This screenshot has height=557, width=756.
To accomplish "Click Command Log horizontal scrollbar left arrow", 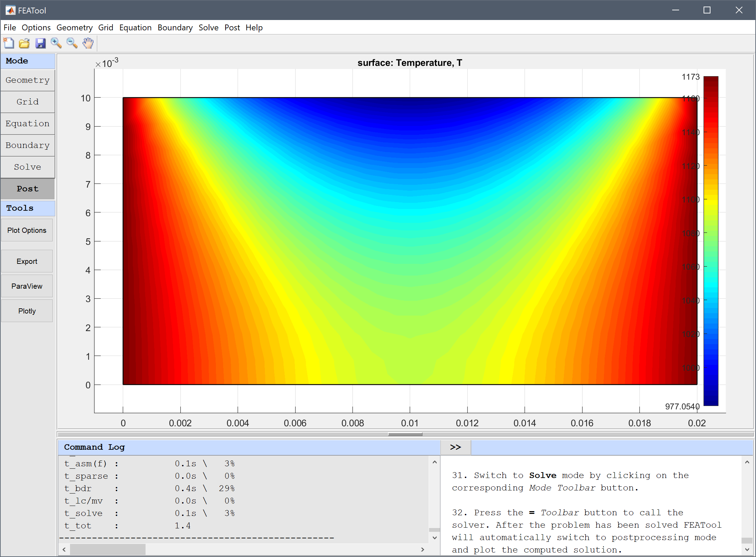I will [64, 549].
